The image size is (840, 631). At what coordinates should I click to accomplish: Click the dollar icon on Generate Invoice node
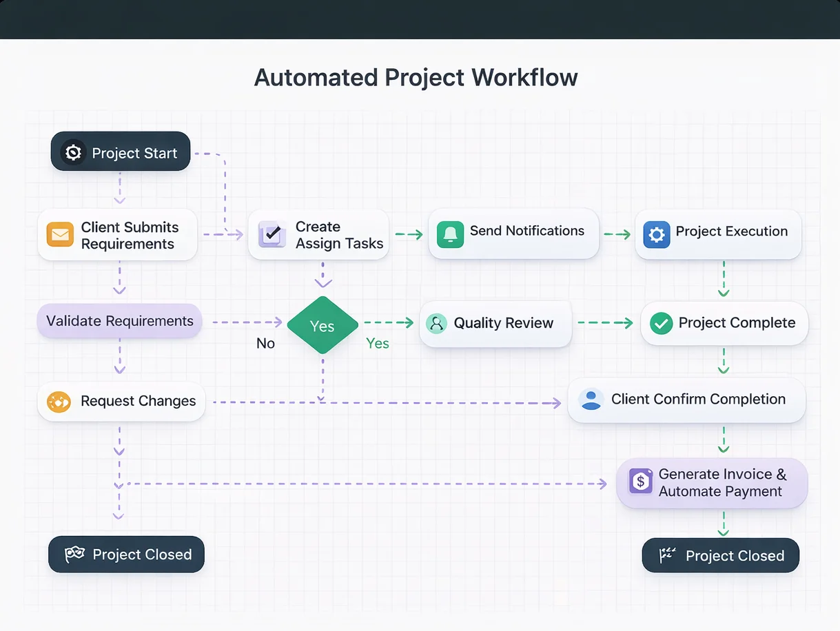[639, 482]
